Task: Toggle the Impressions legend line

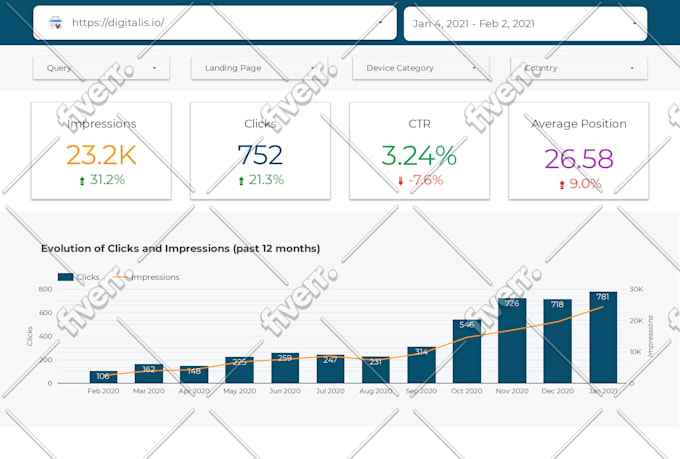Action: pos(121,277)
